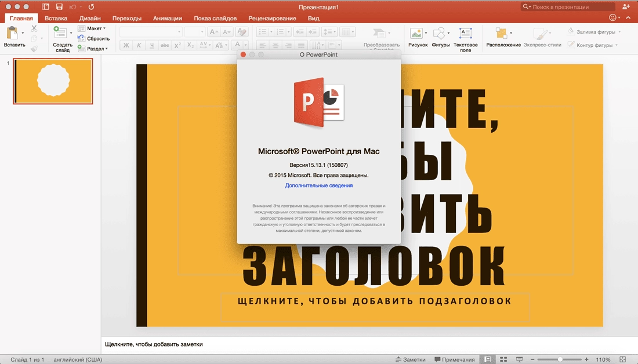638x364 pixels.
Task: Click the 110% zoom level value
Action: [x=603, y=359]
